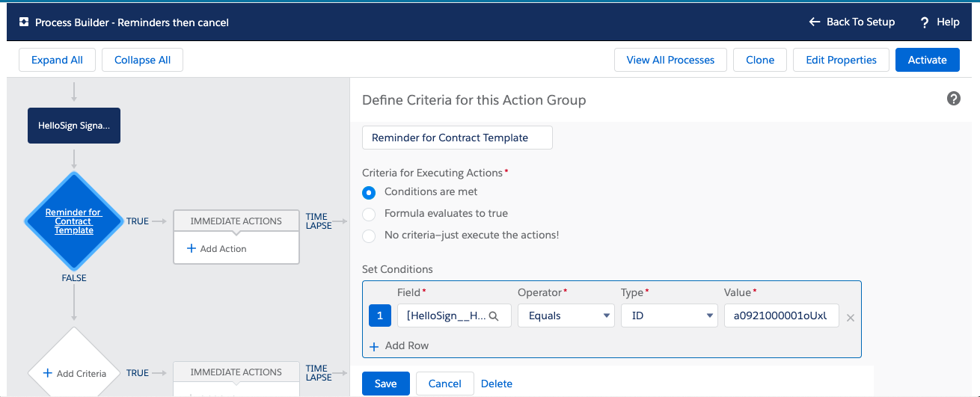Click the plus icon beside Add Action

pyautogui.click(x=191, y=249)
